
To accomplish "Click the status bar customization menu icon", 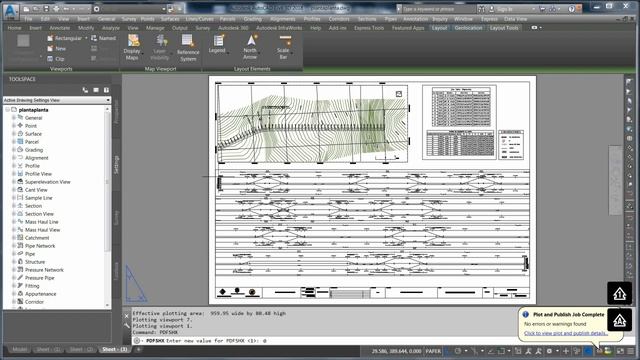I will click(631, 351).
